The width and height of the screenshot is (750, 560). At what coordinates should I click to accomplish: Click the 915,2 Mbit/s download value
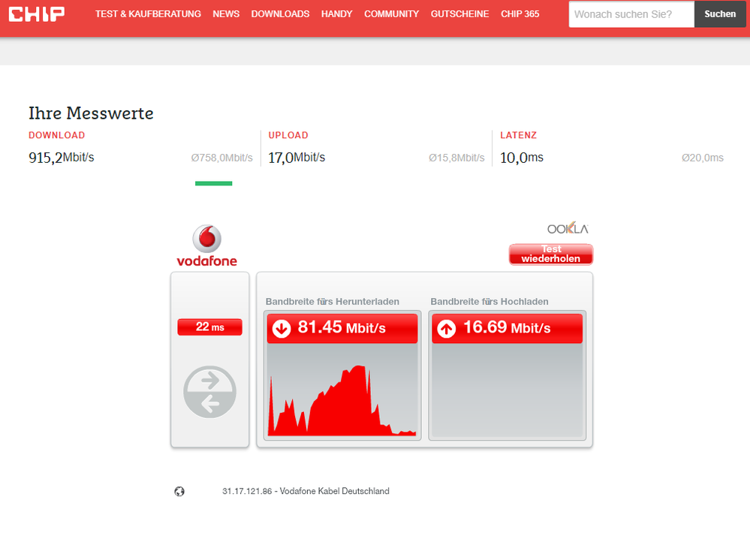point(62,158)
